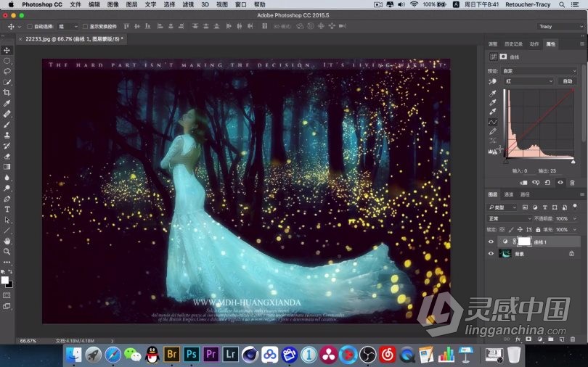Select the Move tool in the toolbar
The image size is (588, 367).
pyautogui.click(x=7, y=50)
